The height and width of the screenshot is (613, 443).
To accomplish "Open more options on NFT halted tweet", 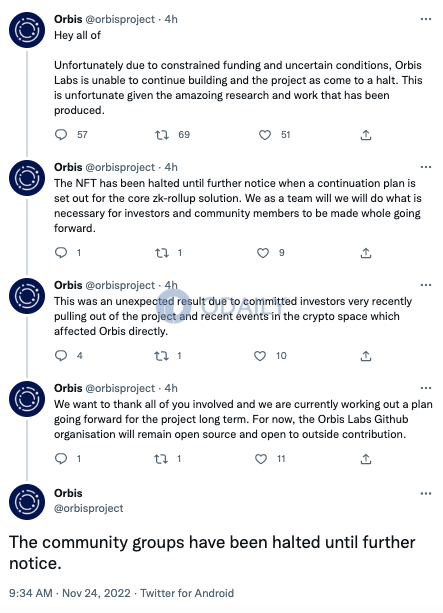I will [x=426, y=167].
